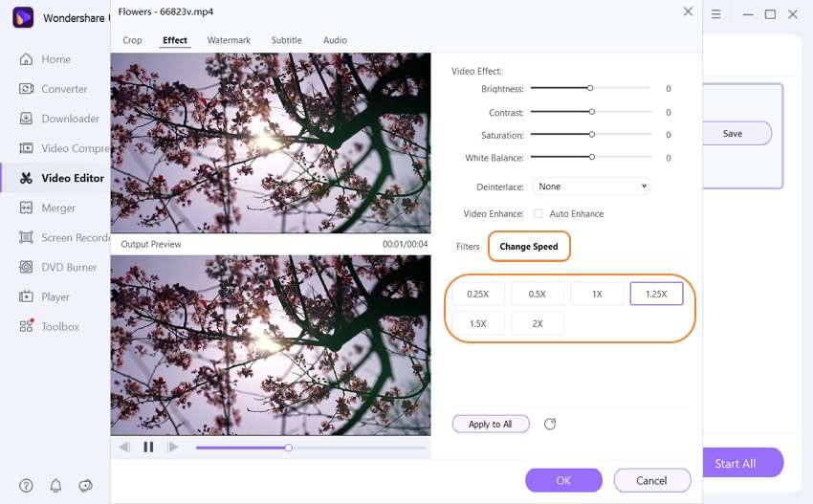Viewport: 813px width, 504px height.
Task: Step to next frame in preview
Action: tap(173, 447)
